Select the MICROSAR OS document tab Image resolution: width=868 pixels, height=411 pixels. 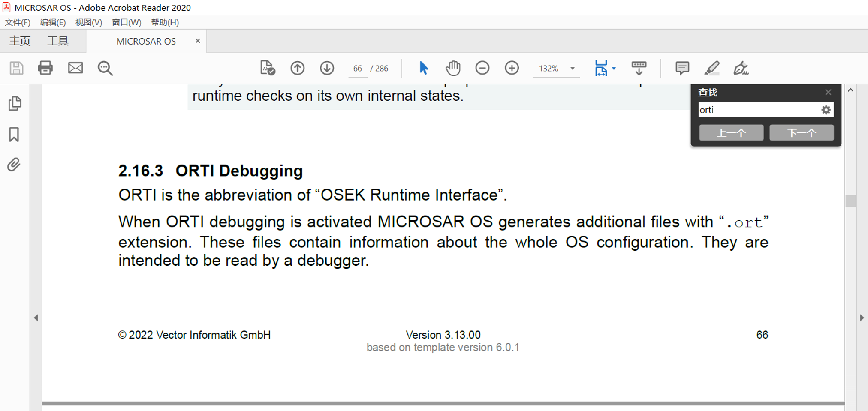146,41
